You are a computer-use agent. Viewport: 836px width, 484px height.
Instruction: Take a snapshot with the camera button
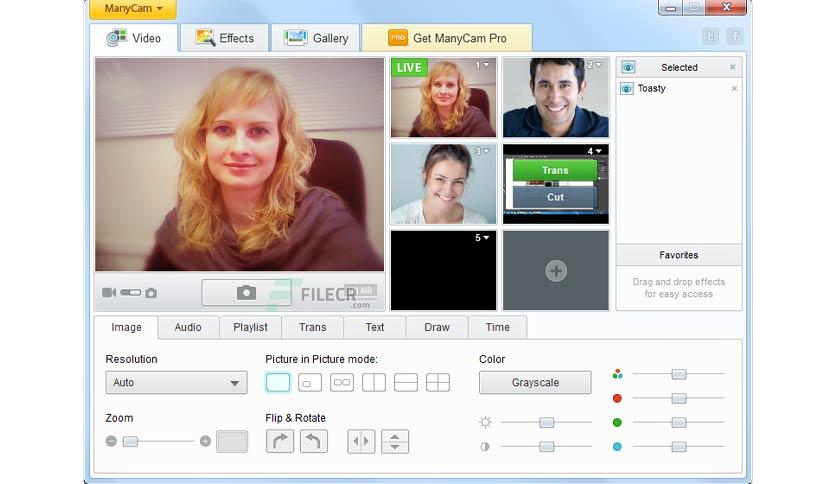click(246, 293)
